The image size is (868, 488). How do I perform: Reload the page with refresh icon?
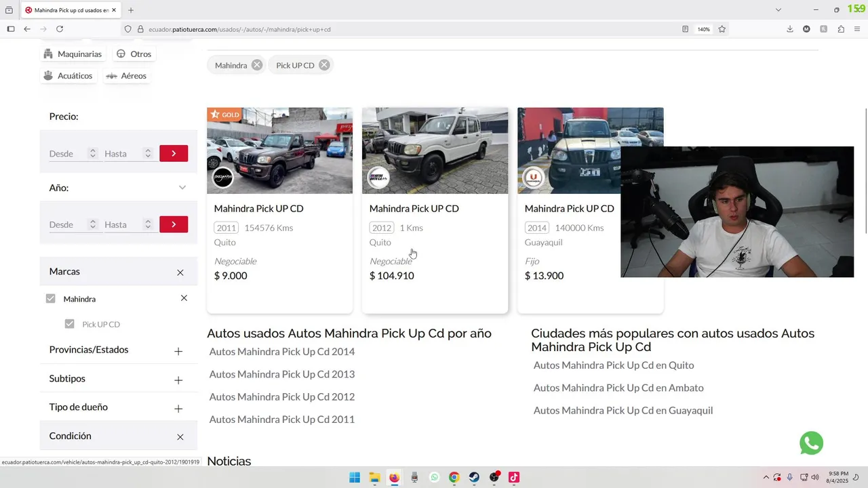60,29
